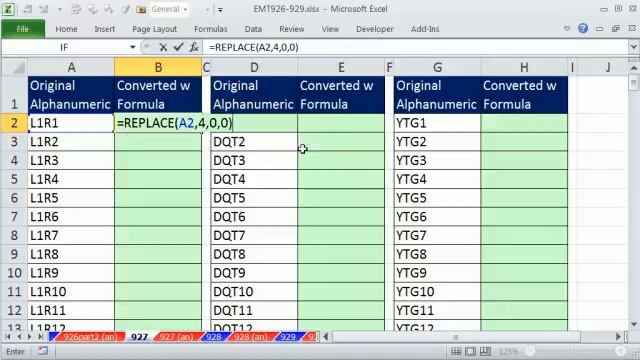Open the Review ribbon tab
This screenshot has height=360, width=640.
[291, 29]
